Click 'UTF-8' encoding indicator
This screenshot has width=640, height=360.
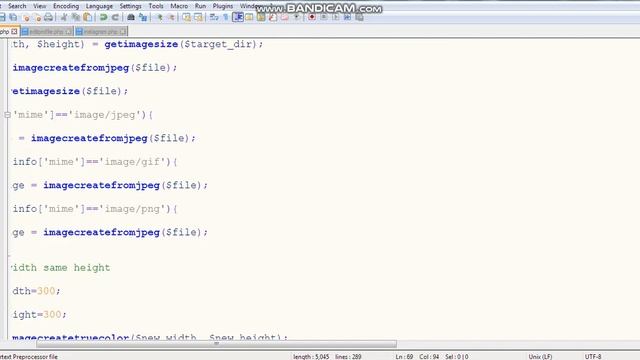click(x=593, y=357)
